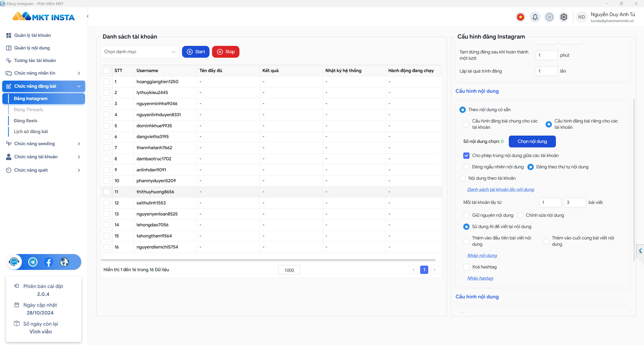This screenshot has height=345, width=644.
Task: Click the Phiên bản cài đặt icon
Action: point(17,286)
